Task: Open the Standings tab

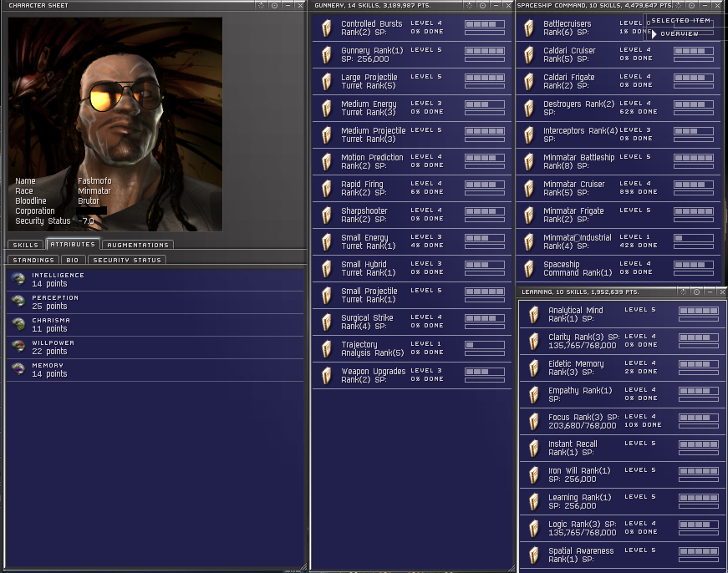Action: (33, 261)
